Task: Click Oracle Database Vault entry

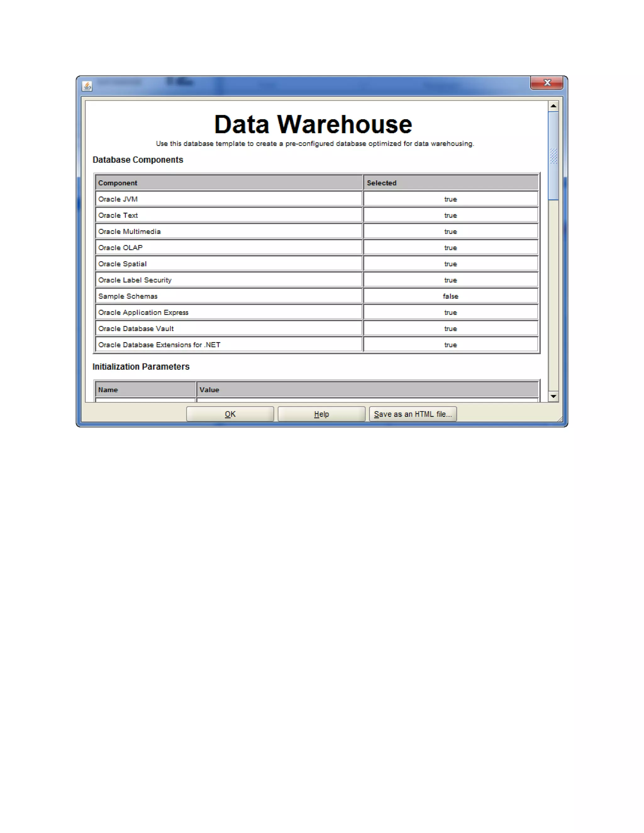Action: [229, 328]
